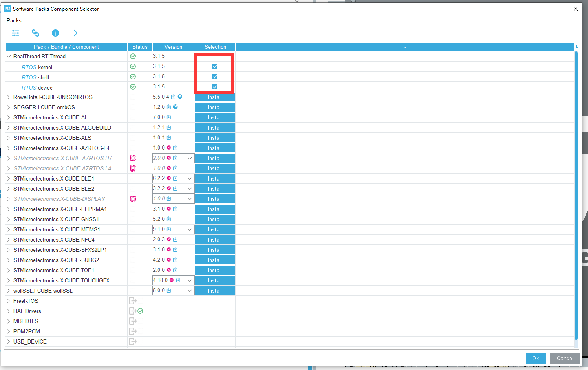Sort by the Pack / Bundle / Component header
The width and height of the screenshot is (588, 370).
point(66,47)
